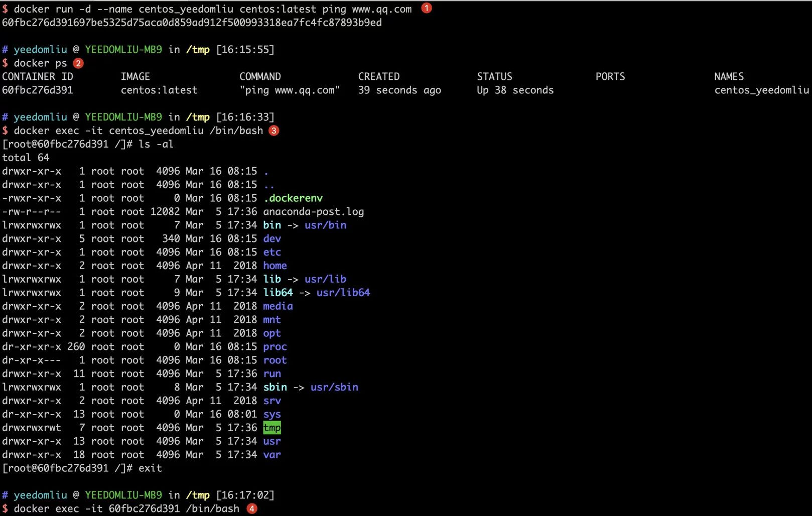812x516 pixels.
Task: Click the 'media' directory name
Action: 278,306
